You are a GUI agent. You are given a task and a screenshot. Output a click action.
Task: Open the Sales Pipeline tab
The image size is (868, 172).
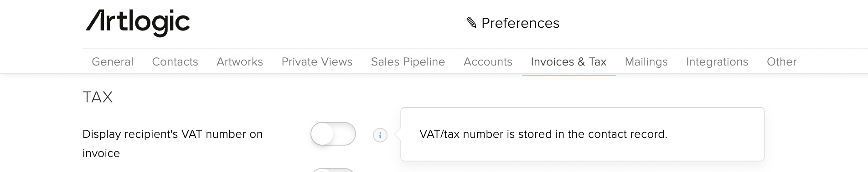click(408, 62)
